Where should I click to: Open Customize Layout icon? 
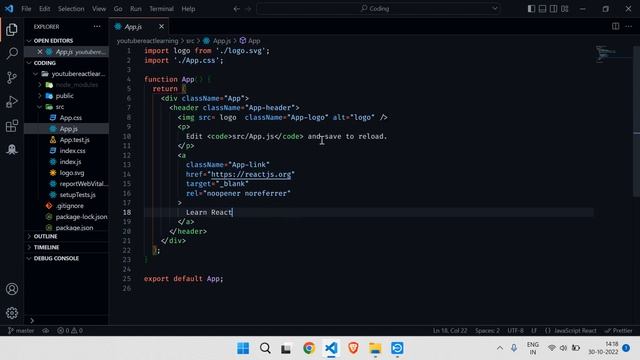[565, 9]
